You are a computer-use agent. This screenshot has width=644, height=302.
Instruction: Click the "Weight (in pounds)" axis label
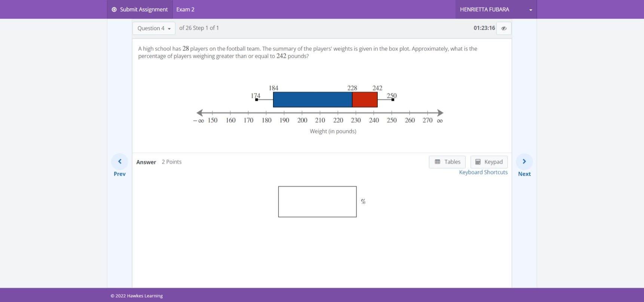coord(333,131)
